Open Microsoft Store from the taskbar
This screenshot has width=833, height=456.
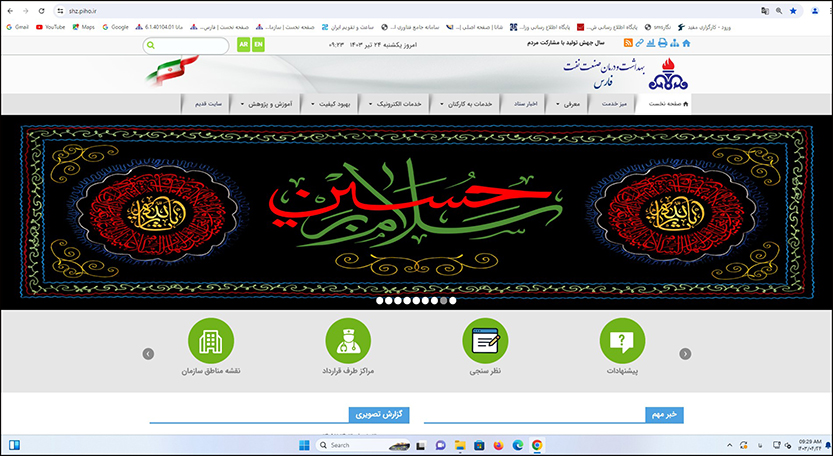coord(479,445)
